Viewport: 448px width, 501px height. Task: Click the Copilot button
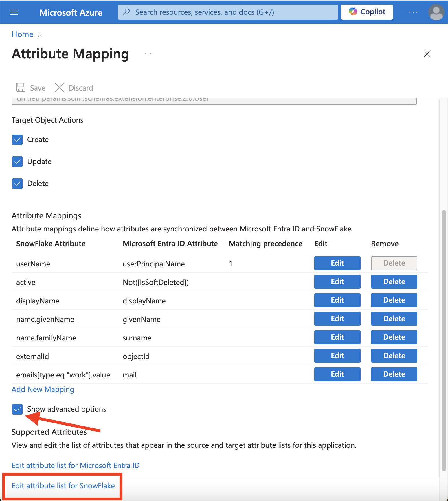(x=367, y=12)
